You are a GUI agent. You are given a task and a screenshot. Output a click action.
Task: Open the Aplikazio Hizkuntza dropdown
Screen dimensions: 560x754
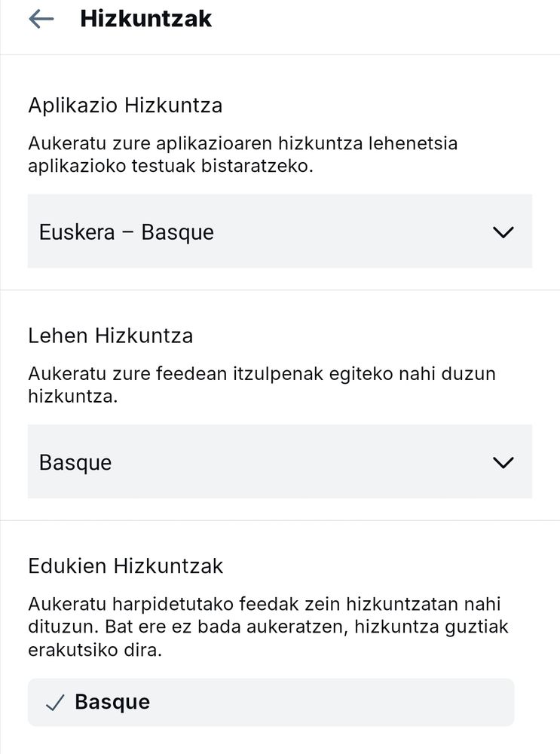coord(280,231)
